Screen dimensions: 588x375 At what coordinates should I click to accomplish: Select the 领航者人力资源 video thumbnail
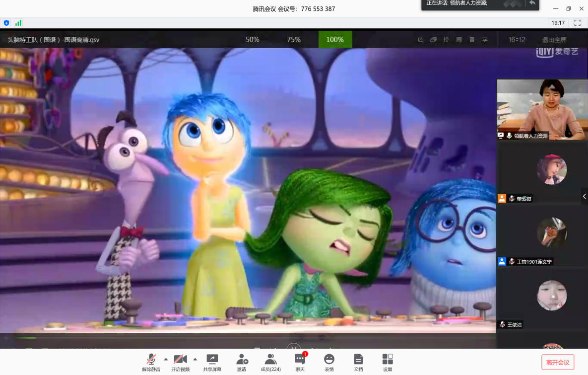[x=542, y=110]
